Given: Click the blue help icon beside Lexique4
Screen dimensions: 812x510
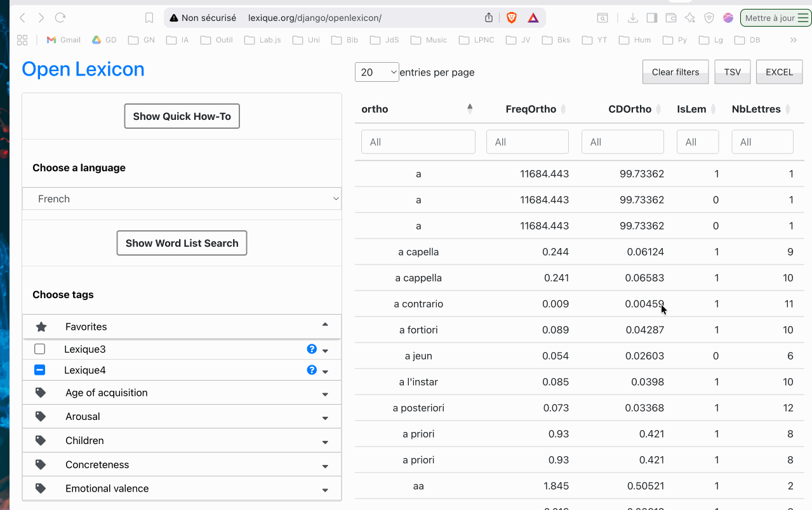Looking at the screenshot, I should click(x=312, y=370).
